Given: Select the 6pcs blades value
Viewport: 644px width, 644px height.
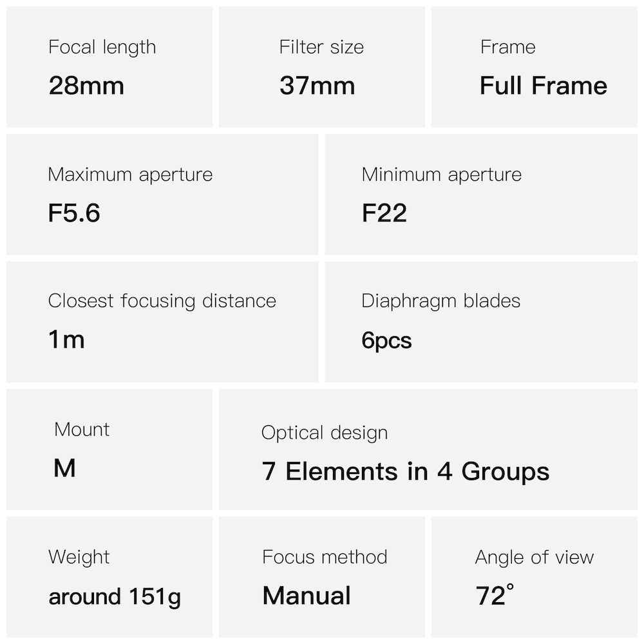Looking at the screenshot, I should click(386, 341).
